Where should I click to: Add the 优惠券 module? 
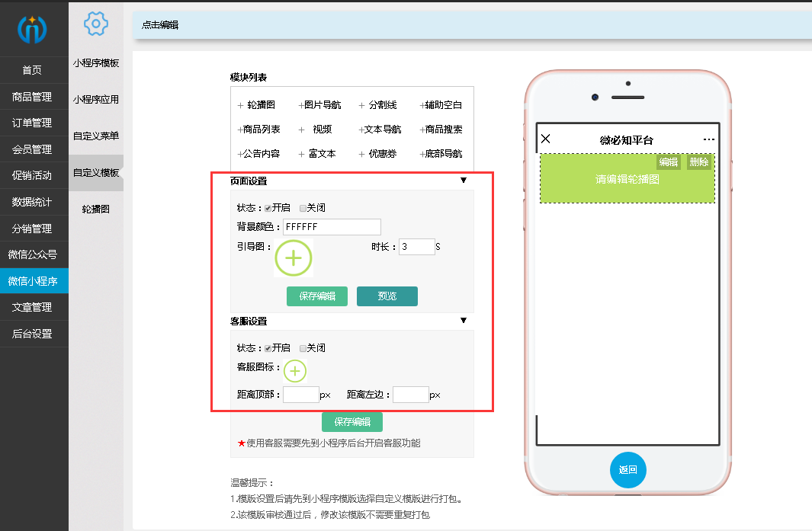(379, 154)
